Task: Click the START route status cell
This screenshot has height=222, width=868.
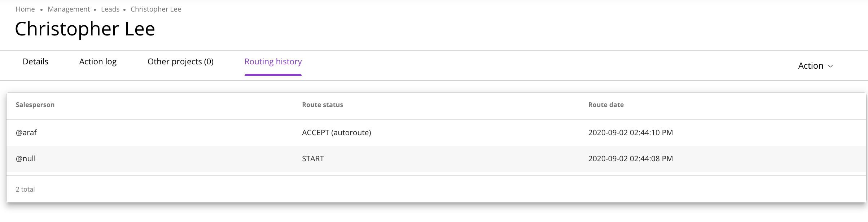Action: (x=313, y=159)
